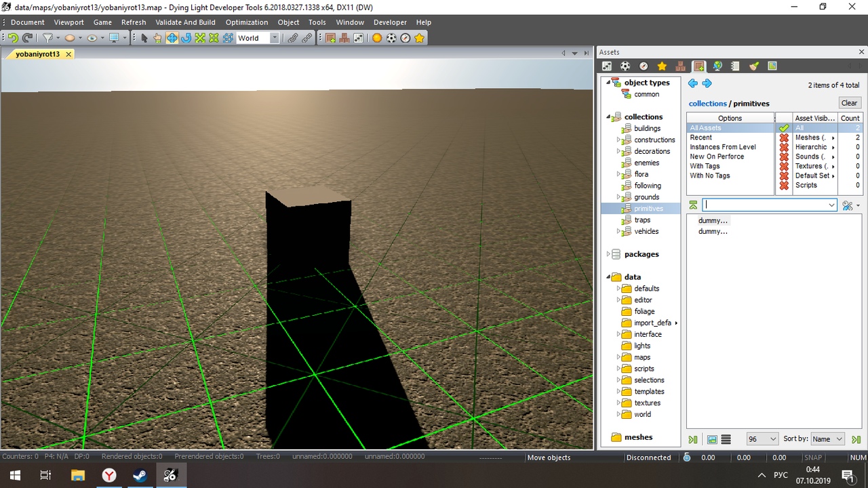The width and height of the screenshot is (868, 488).
Task: Open the Windows Start menu
Action: (x=15, y=475)
